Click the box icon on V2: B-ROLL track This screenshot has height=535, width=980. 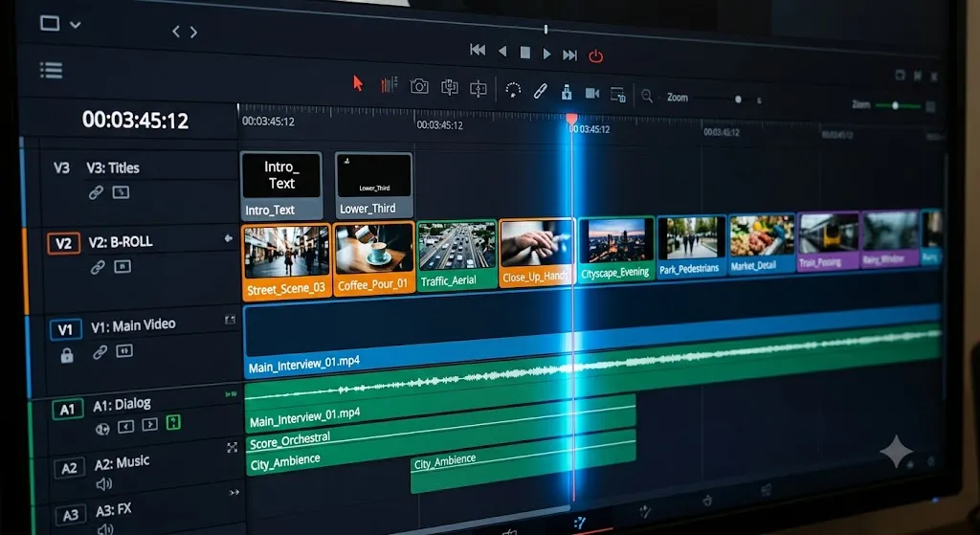click(122, 267)
